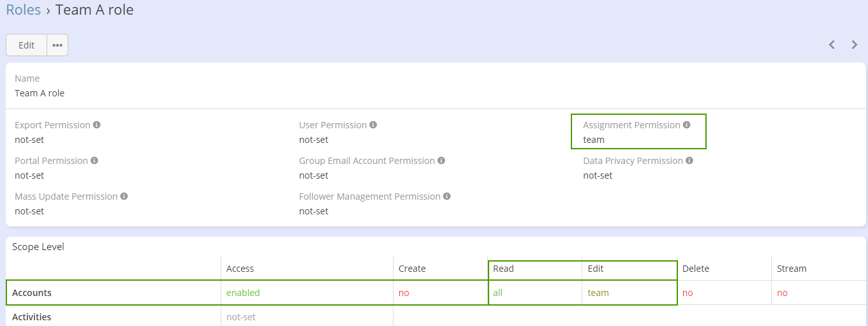Click the Accounts Read 'all' value
868x326 pixels.
(x=497, y=293)
